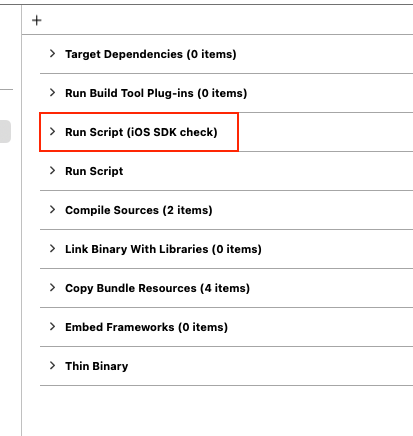
Task: Select Run Script (iOS SDK check) title
Action: [x=141, y=132]
